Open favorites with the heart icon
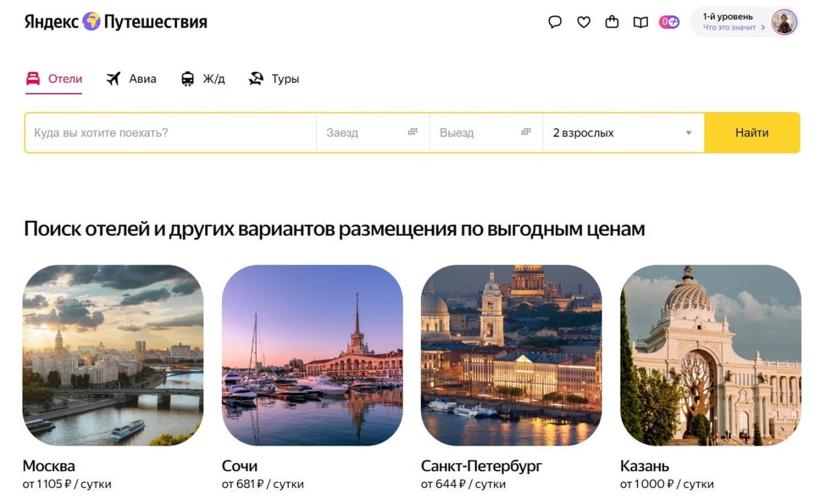 pos(584,23)
